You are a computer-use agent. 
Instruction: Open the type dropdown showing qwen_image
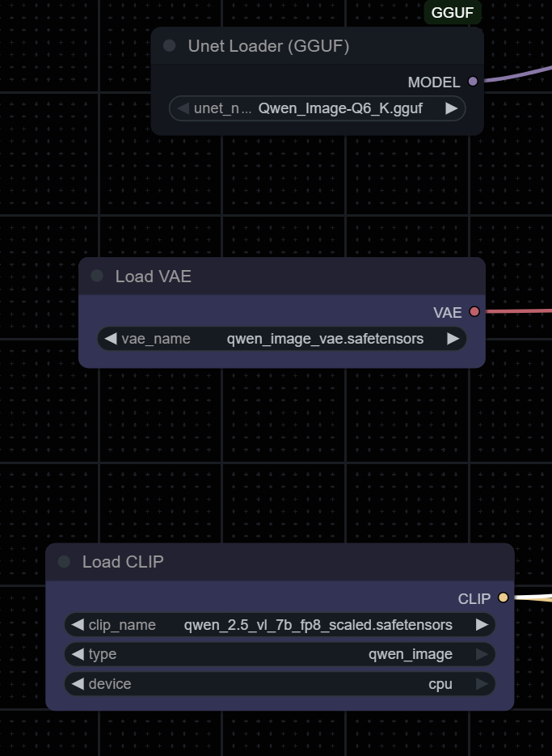(x=280, y=654)
